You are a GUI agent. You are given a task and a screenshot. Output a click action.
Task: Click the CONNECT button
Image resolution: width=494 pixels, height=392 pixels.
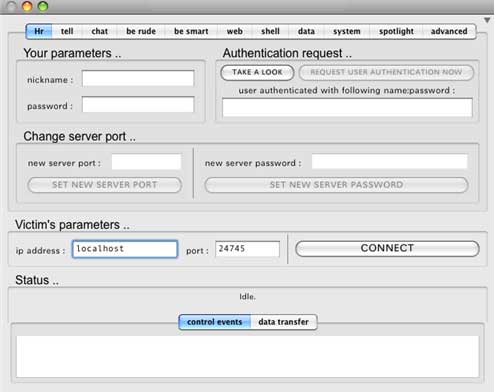click(x=387, y=248)
